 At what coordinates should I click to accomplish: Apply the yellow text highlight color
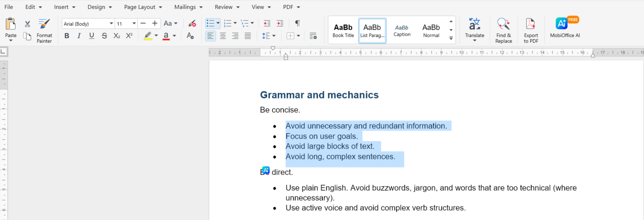click(x=148, y=36)
